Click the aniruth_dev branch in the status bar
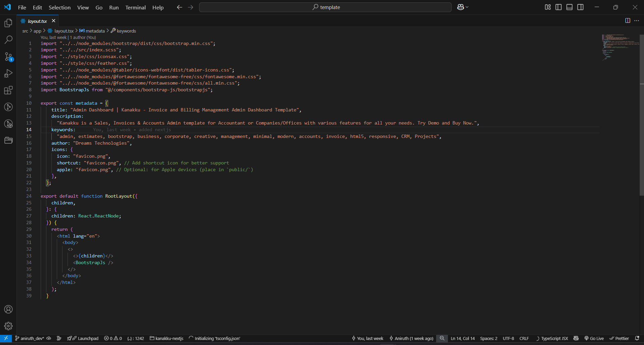The width and height of the screenshot is (644, 345). [x=30, y=338]
